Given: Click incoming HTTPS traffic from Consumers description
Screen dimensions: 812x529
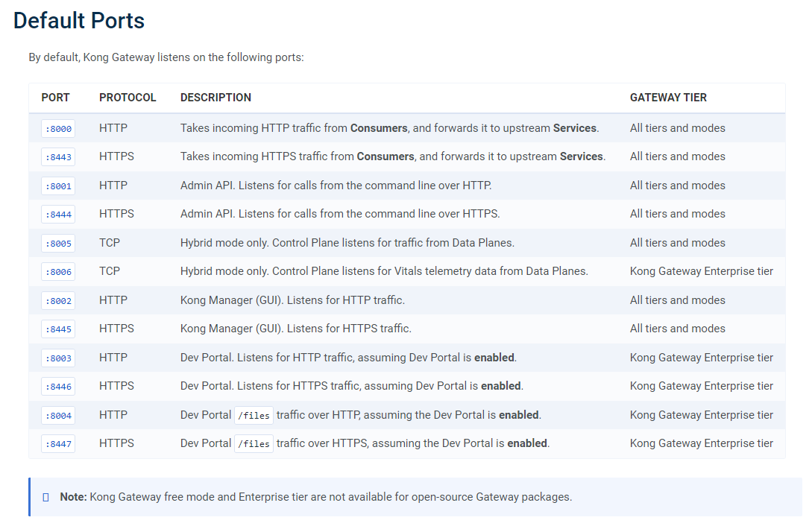Looking at the screenshot, I should (393, 156).
